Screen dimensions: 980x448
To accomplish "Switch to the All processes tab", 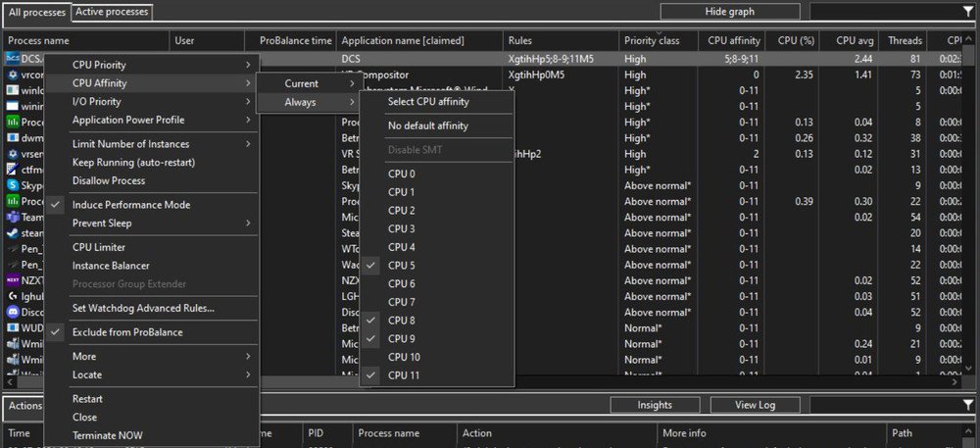I will pyautogui.click(x=37, y=12).
